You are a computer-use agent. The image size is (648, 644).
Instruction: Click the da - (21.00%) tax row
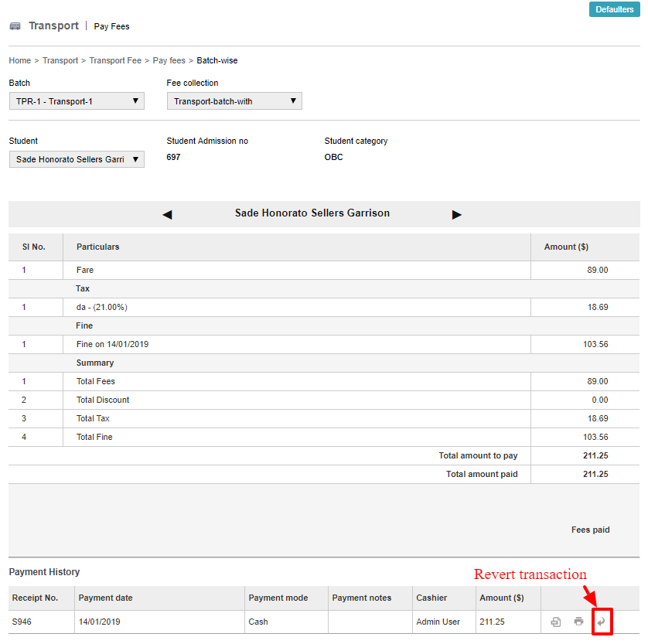tap(324, 308)
